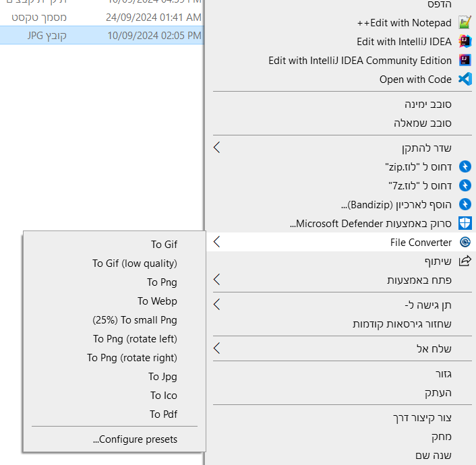Click the IntelliJ IDEA icon

click(465, 42)
